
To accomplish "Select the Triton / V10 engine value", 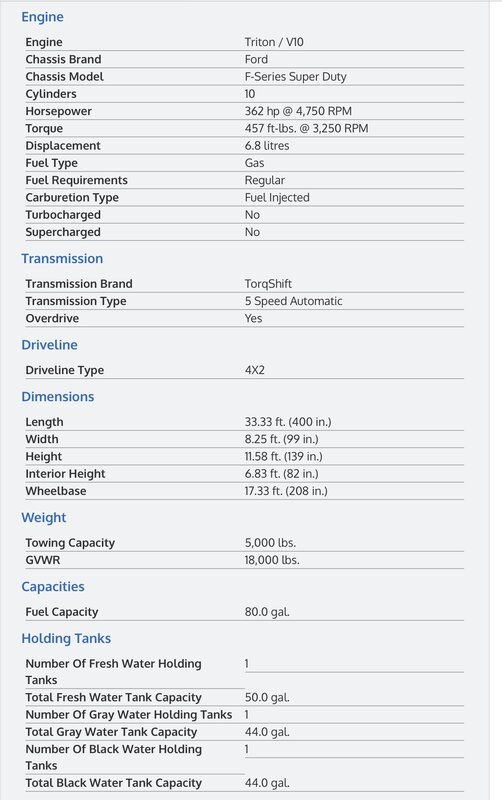I will pos(274,42).
